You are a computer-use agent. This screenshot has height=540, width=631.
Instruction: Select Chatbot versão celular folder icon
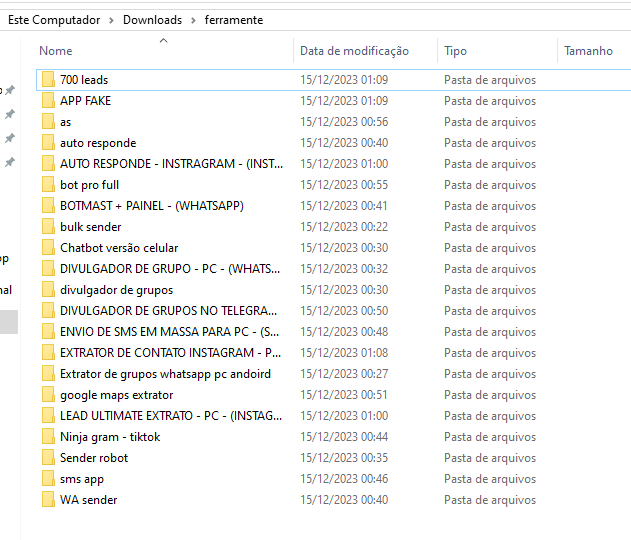coord(48,247)
